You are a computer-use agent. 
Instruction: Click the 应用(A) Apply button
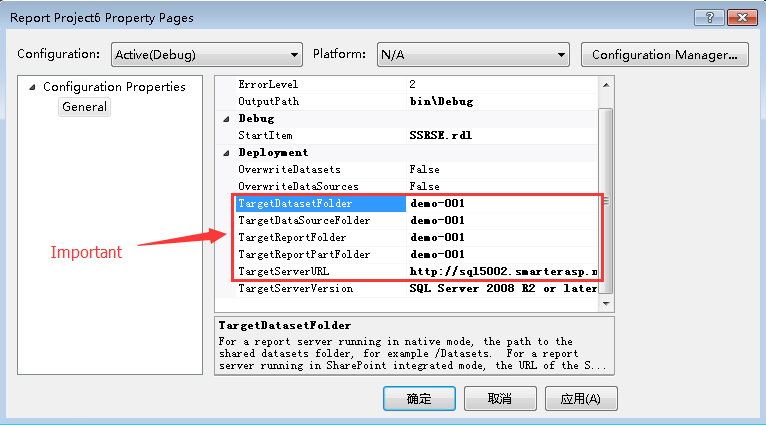click(581, 399)
